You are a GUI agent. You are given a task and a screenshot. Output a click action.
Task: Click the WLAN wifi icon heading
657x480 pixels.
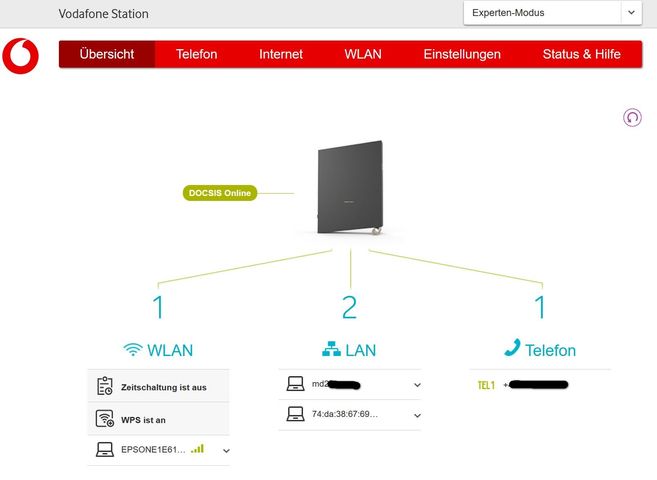[133, 350]
